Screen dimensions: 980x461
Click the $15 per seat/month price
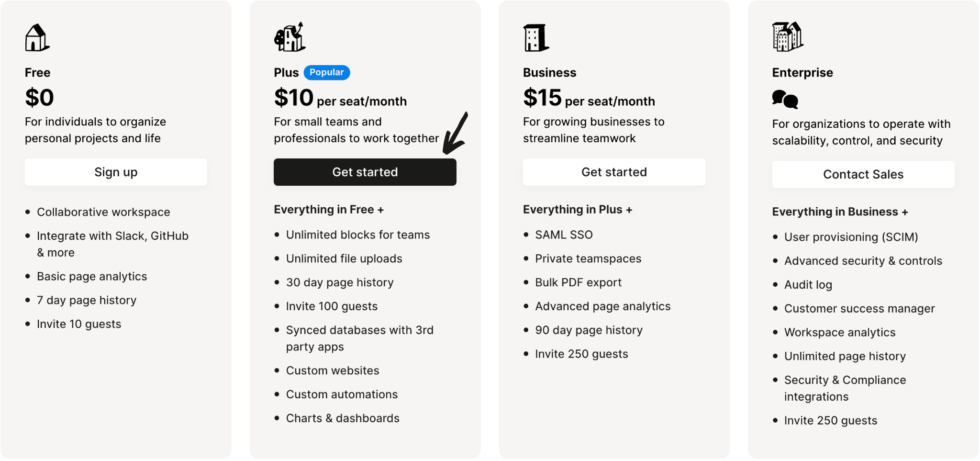[x=589, y=98]
